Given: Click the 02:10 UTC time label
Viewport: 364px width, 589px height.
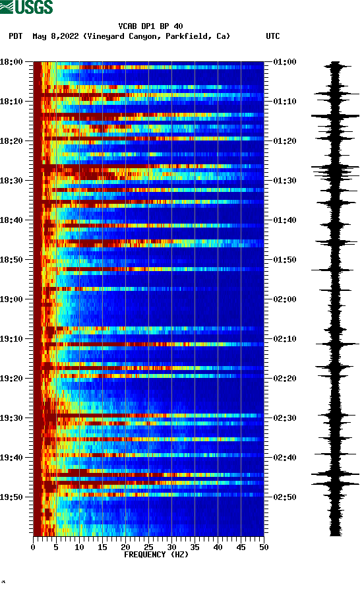Looking at the screenshot, I should (x=285, y=339).
